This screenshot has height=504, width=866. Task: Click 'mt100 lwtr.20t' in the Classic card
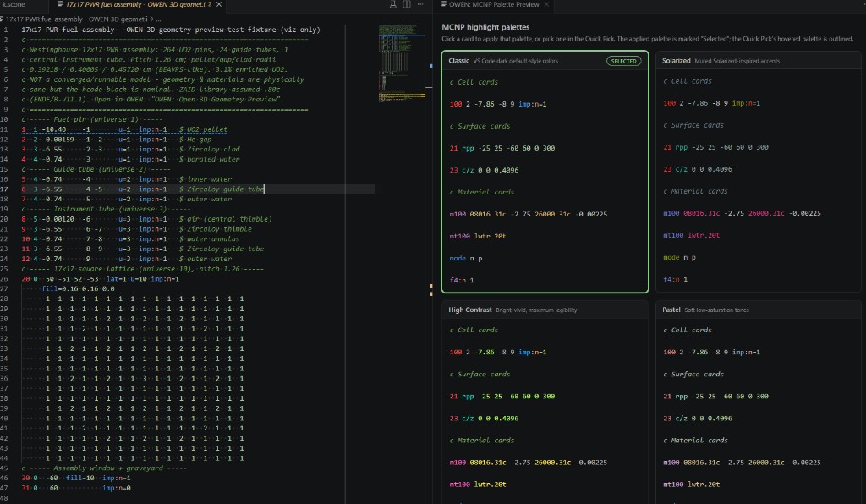click(478, 236)
